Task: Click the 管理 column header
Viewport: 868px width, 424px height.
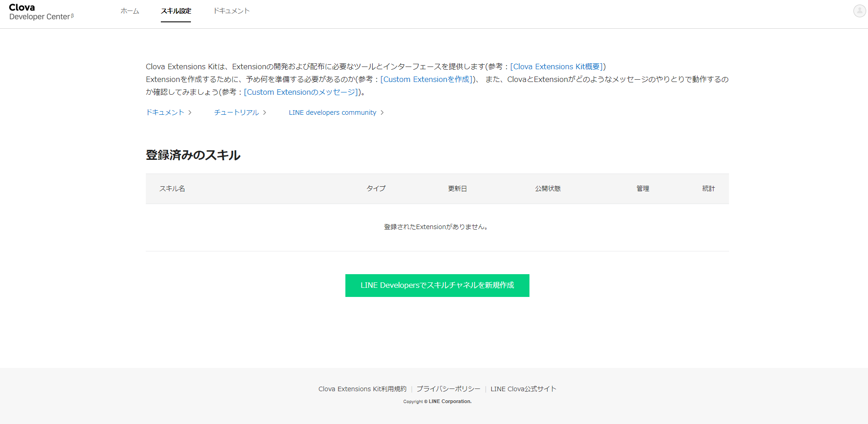Action: click(x=643, y=189)
